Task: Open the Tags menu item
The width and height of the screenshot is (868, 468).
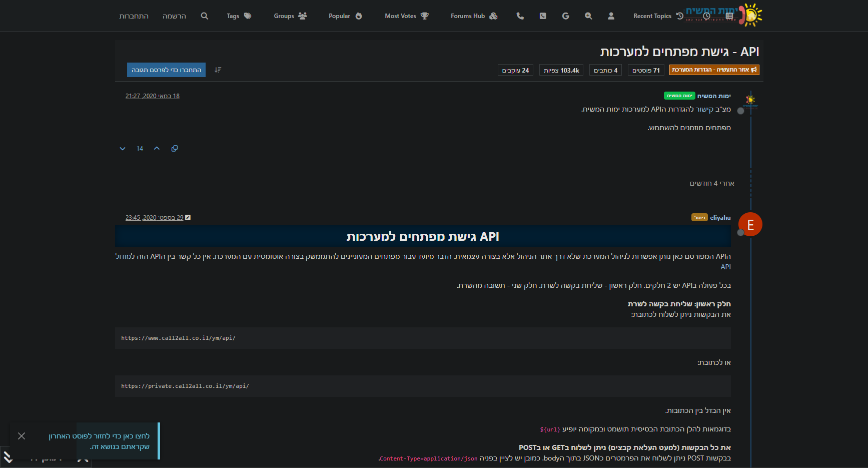Action: click(x=239, y=16)
